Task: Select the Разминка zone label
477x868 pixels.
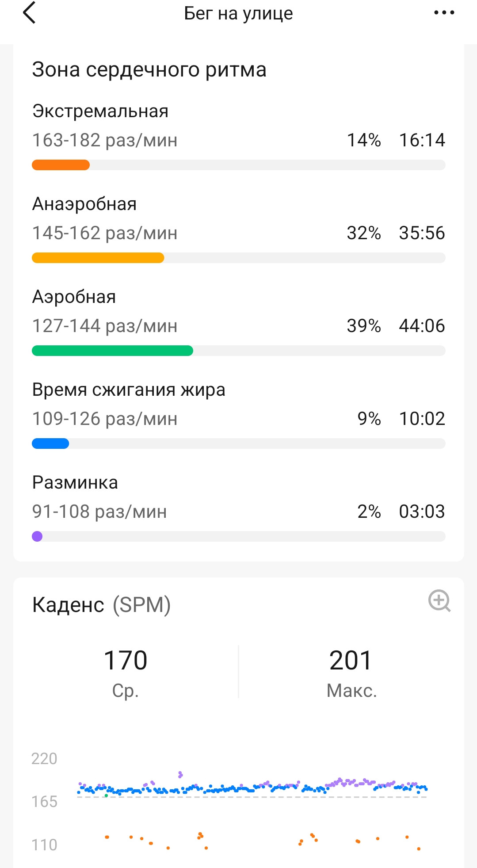Action: pos(75,482)
